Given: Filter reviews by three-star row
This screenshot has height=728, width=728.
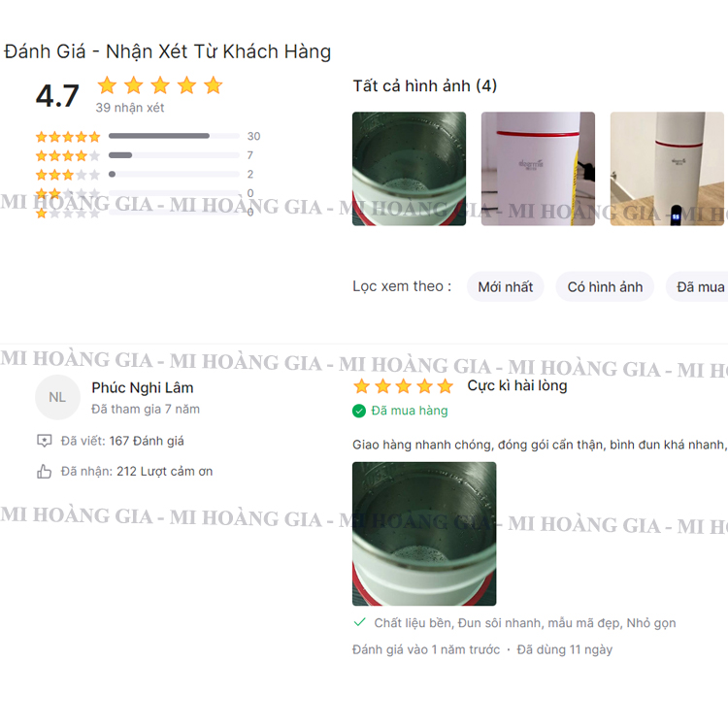Looking at the screenshot, I should (x=145, y=174).
